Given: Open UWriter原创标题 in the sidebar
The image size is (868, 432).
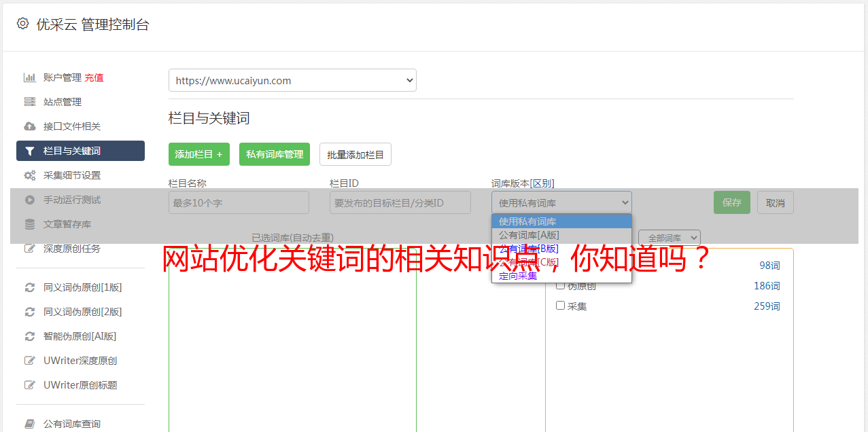Looking at the screenshot, I should point(80,385).
